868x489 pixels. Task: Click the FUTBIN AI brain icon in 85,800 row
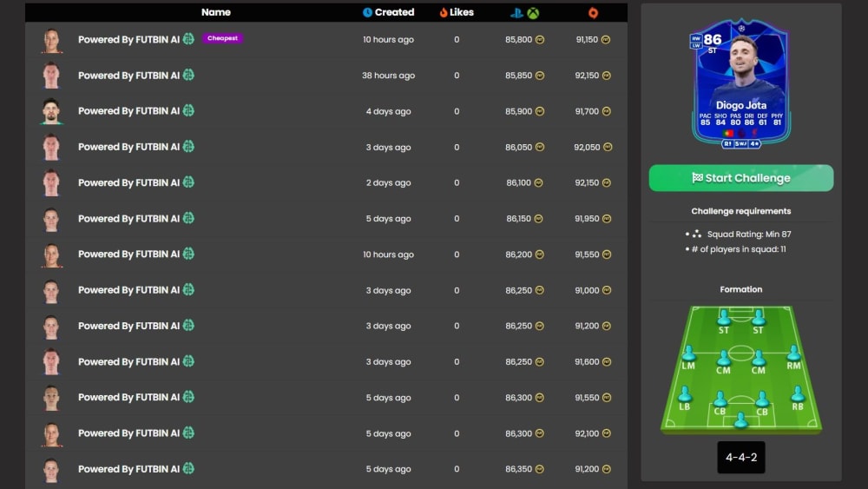pos(188,39)
